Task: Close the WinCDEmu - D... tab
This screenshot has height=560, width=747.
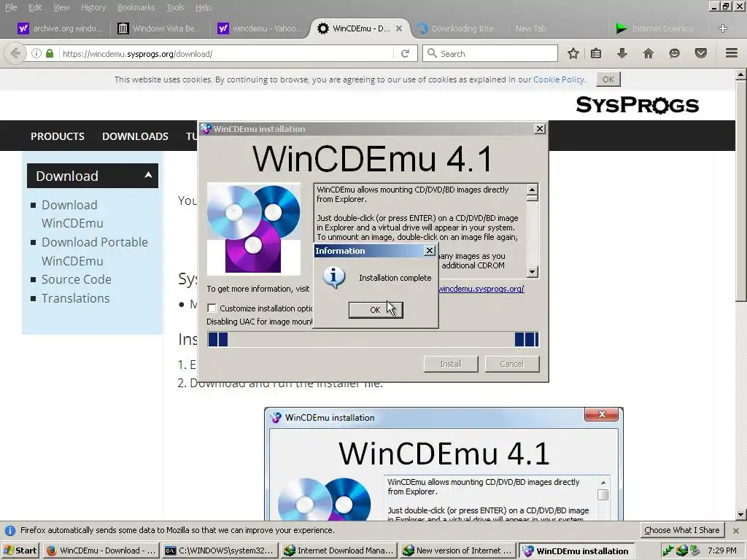Action: (x=399, y=28)
